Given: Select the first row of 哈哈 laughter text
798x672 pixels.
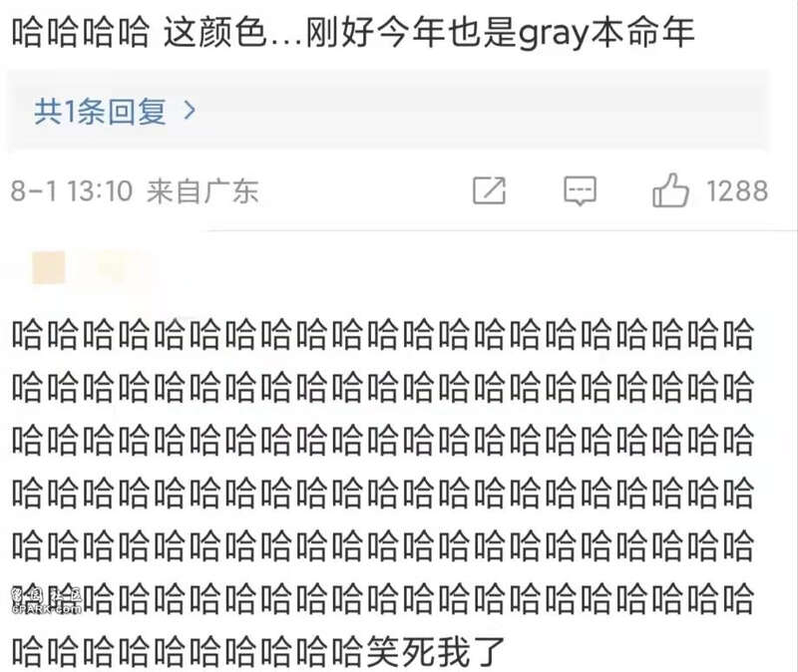Looking at the screenshot, I should [383, 334].
